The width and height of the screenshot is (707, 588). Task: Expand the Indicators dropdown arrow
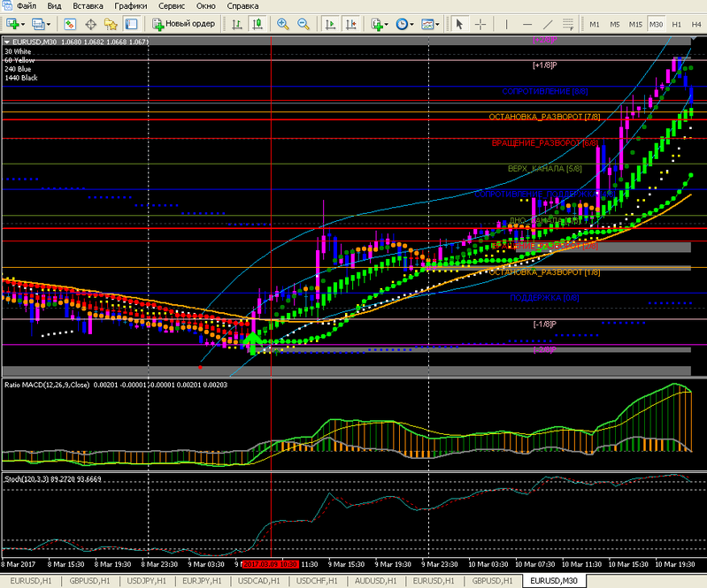point(387,25)
